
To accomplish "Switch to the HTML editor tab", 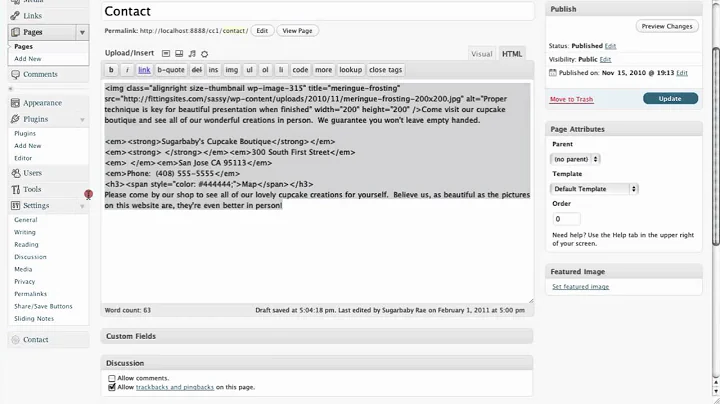I will (x=512, y=54).
